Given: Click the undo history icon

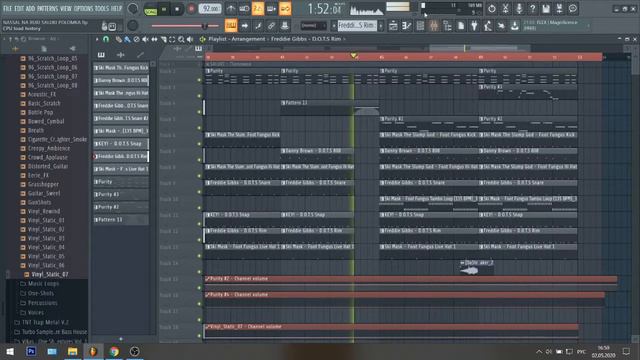Looking at the screenshot, I should click(492, 9).
